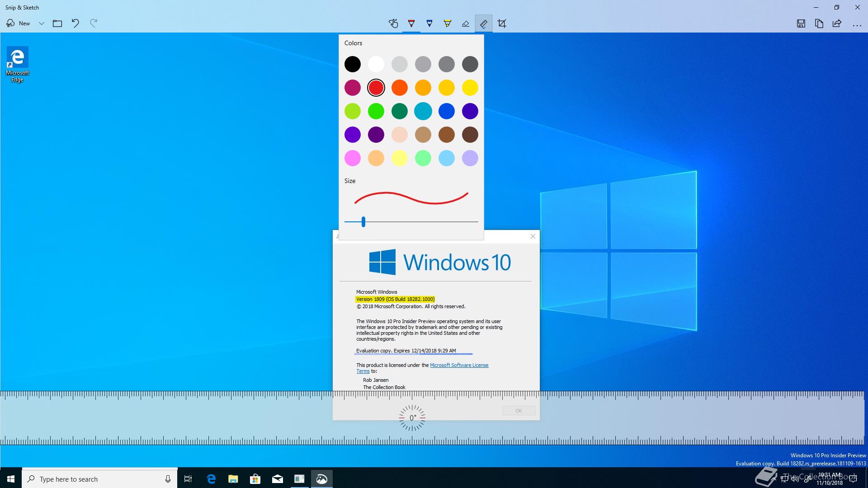Undo the last stroke
This screenshot has height=488, width=868.
75,23
